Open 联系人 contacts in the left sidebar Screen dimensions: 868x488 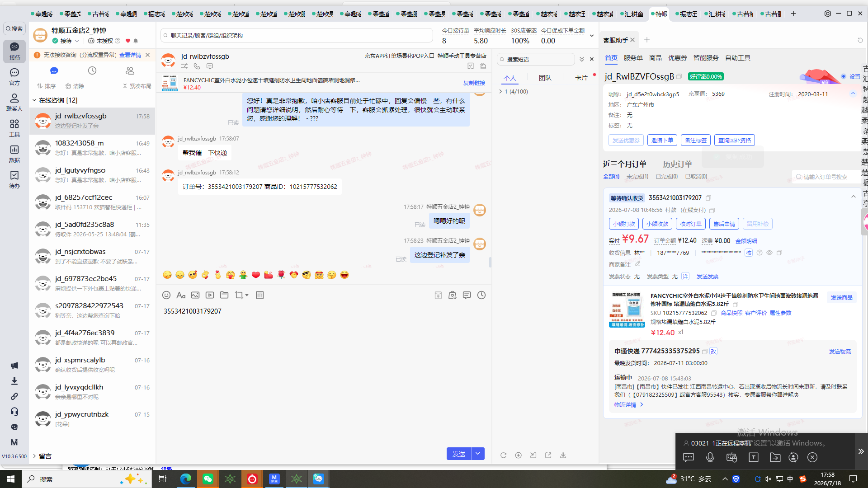coord(14,103)
